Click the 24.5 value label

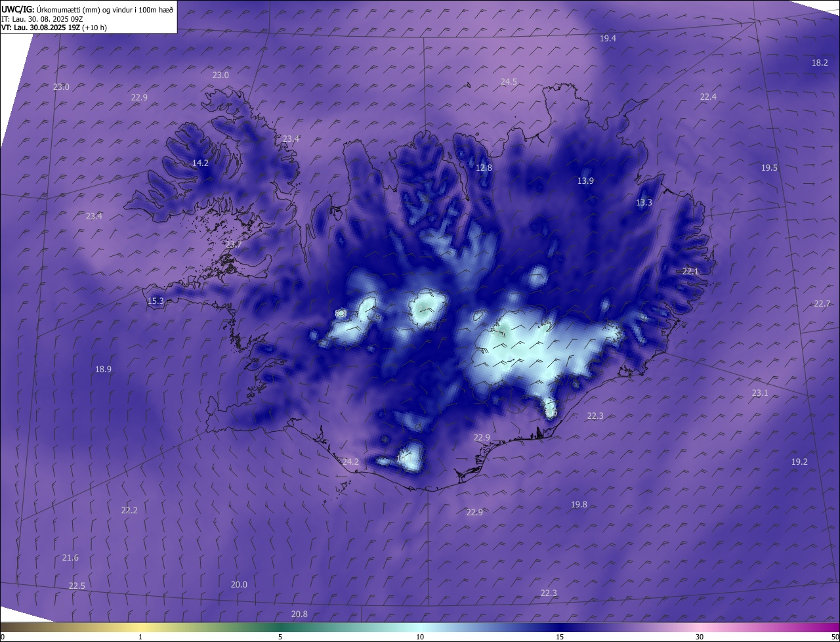tap(509, 82)
